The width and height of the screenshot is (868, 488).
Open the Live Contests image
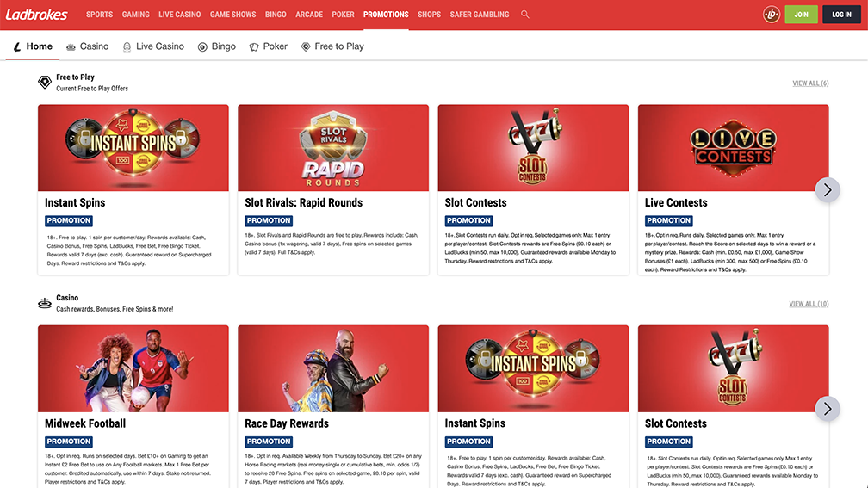tap(734, 148)
